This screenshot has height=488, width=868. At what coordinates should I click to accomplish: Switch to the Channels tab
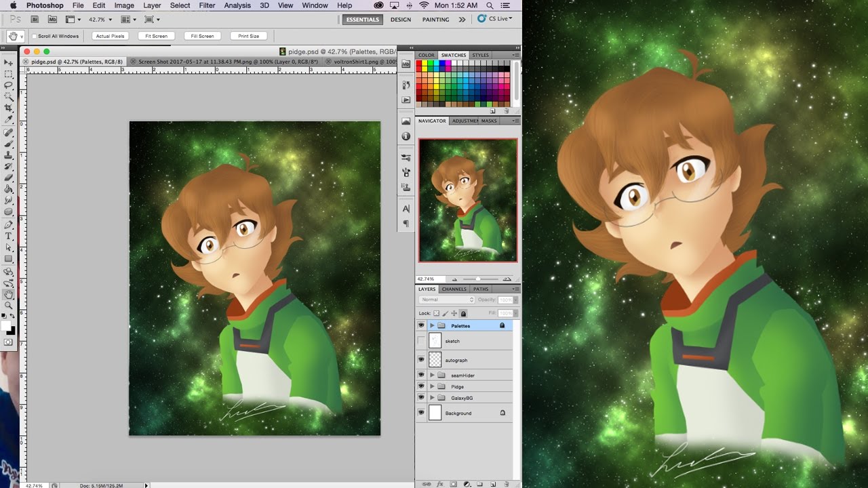(454, 289)
